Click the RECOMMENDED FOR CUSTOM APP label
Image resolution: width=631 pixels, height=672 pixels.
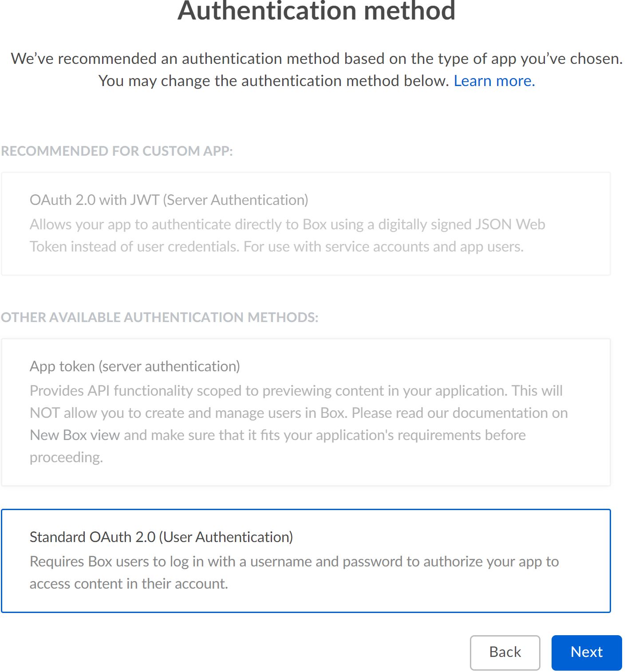(x=116, y=151)
